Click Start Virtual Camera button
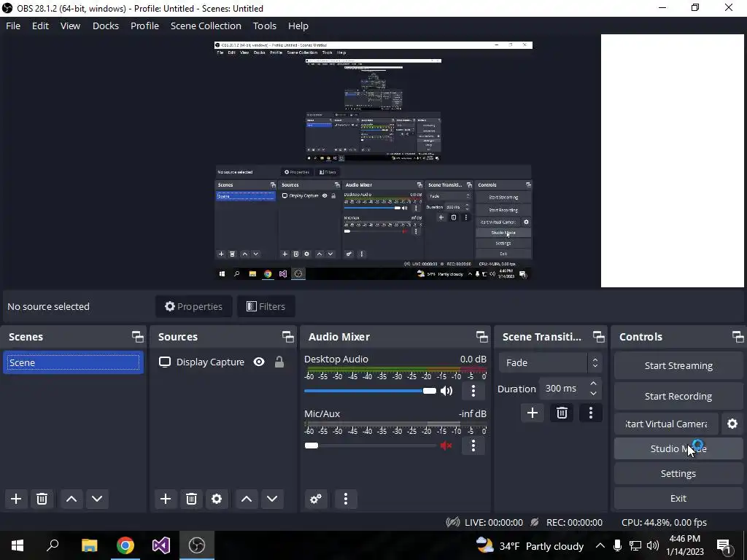 tap(667, 424)
